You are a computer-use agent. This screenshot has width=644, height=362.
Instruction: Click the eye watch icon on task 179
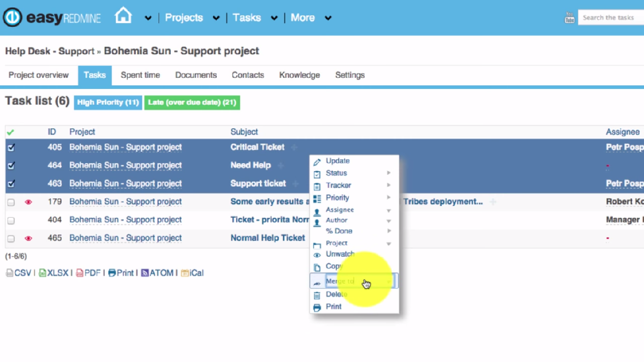[x=28, y=202]
